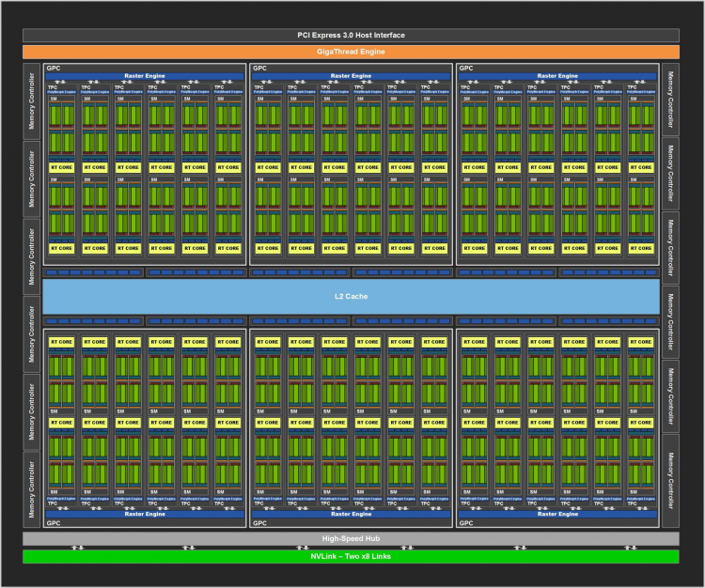Click the green NVLink Two x8 Links bar
The width and height of the screenshot is (705, 588).
pyautogui.click(x=351, y=557)
